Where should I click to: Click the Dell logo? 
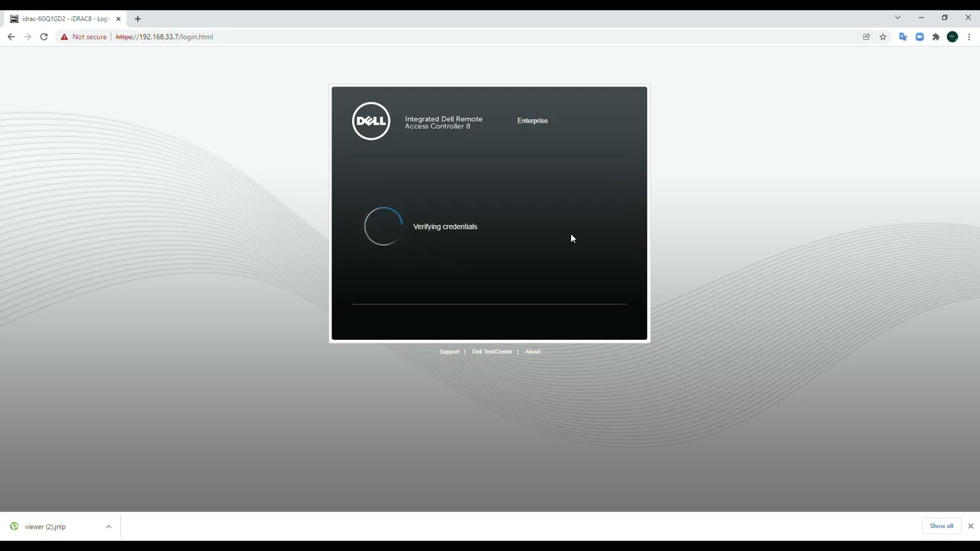click(371, 121)
